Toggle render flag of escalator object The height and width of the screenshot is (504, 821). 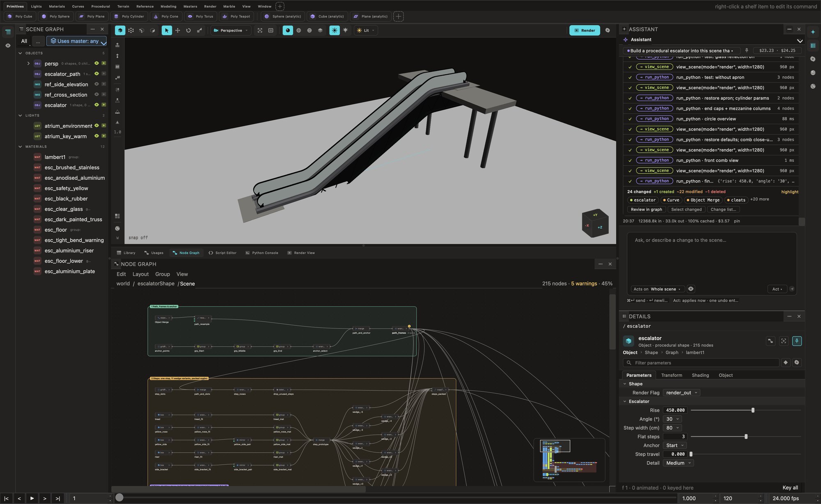104,105
